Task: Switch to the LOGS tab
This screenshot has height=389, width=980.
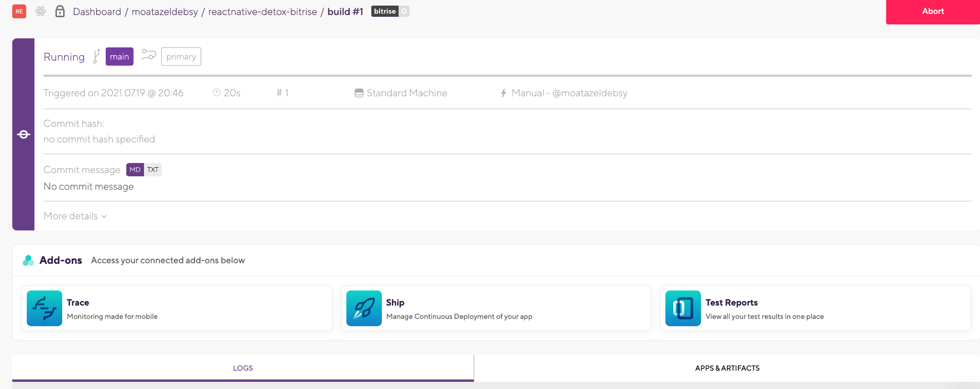Action: [243, 368]
